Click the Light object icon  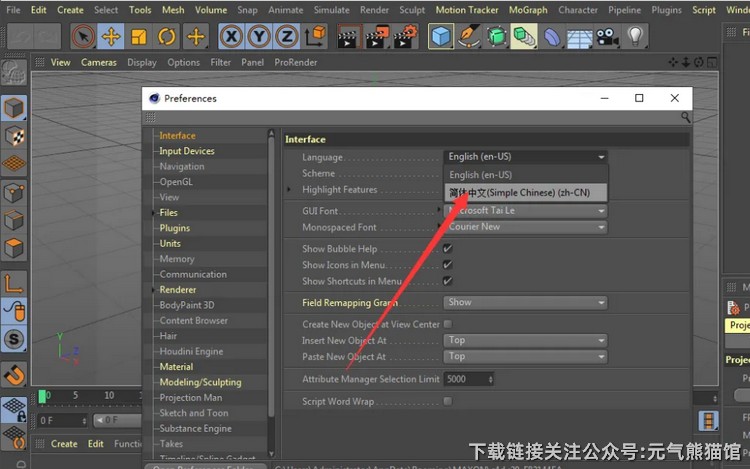635,37
